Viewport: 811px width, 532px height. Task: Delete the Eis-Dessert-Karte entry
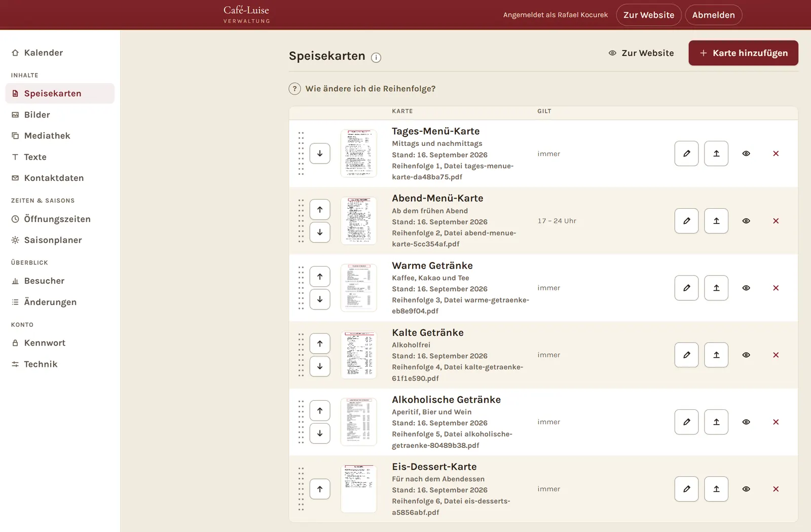click(776, 489)
